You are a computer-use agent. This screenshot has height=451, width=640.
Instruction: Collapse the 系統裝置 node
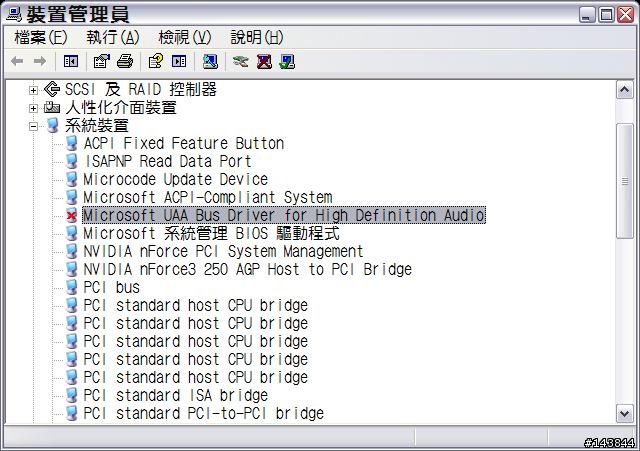[33, 126]
